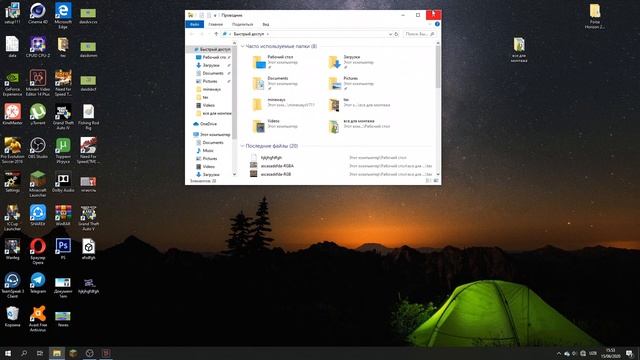
Task: Switch to the Вид ribbon tab
Action: (x=265, y=24)
